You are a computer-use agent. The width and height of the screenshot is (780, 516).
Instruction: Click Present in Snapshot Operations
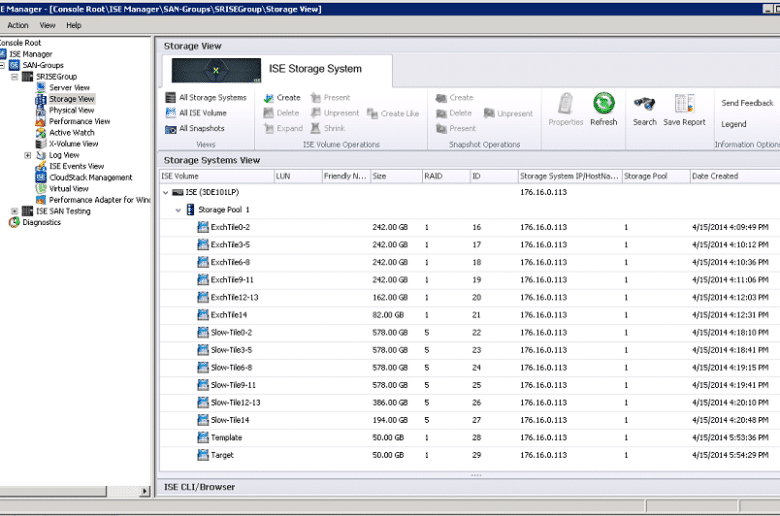pos(456,128)
